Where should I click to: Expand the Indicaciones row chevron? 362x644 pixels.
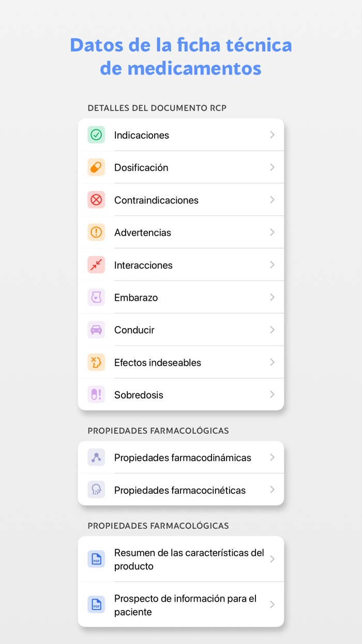coord(272,135)
